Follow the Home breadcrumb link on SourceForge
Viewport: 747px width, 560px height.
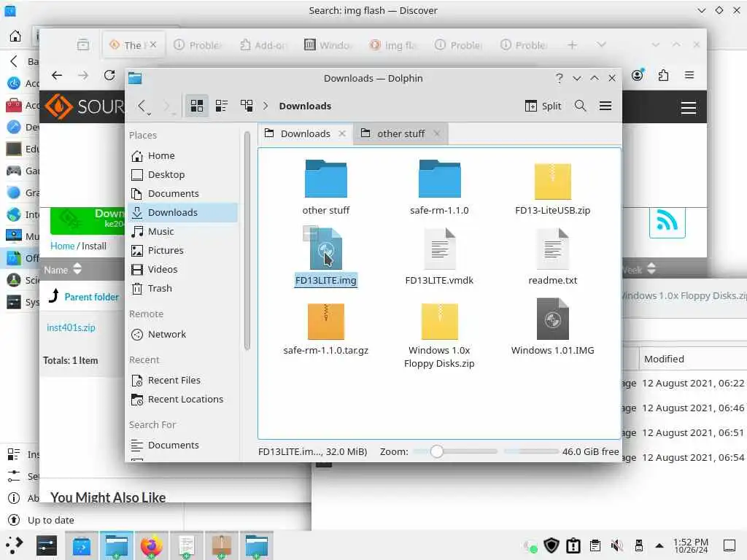(63, 246)
